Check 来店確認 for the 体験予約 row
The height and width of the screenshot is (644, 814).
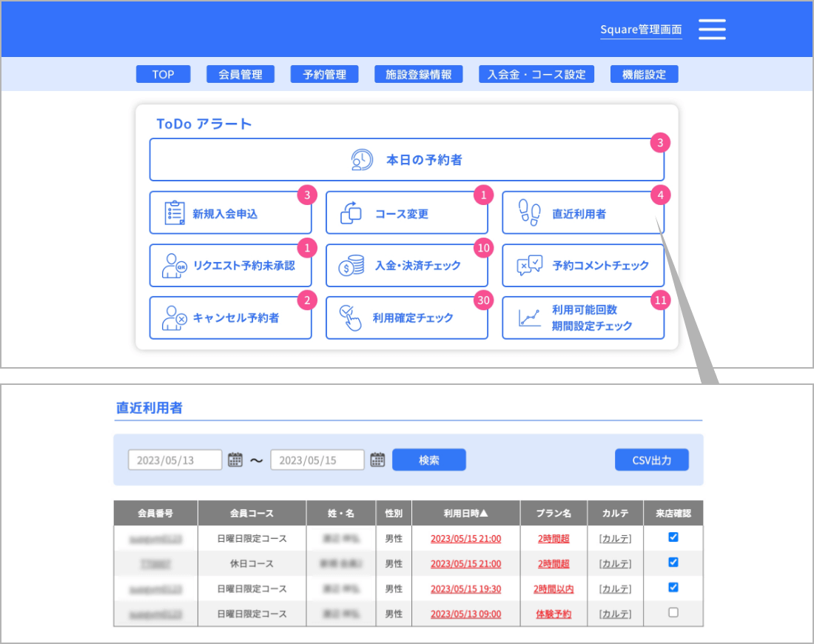[673, 613]
